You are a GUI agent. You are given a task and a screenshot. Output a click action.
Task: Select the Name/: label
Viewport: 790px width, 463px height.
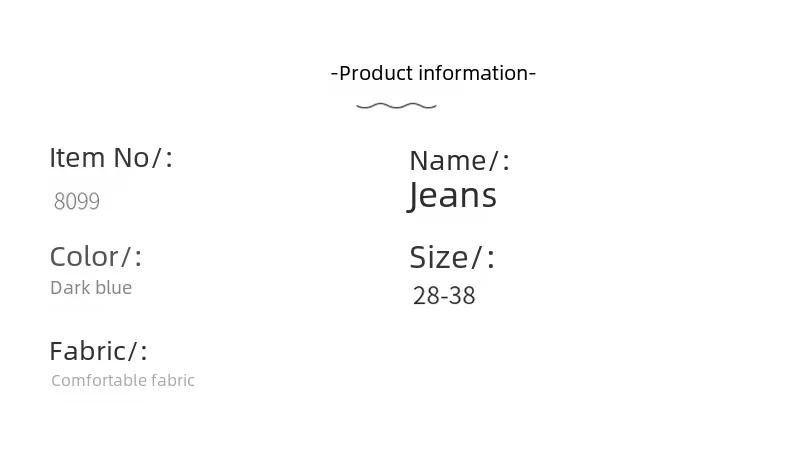tap(459, 161)
